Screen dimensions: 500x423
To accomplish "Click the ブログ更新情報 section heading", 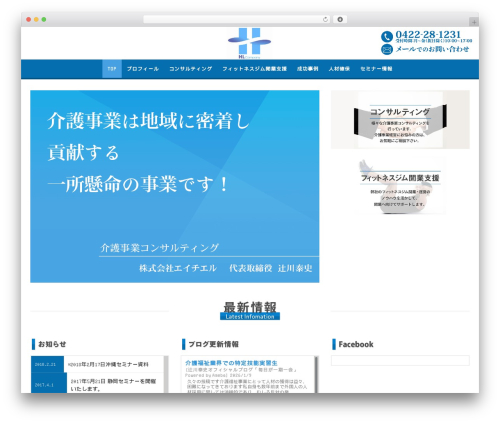I will (214, 344).
